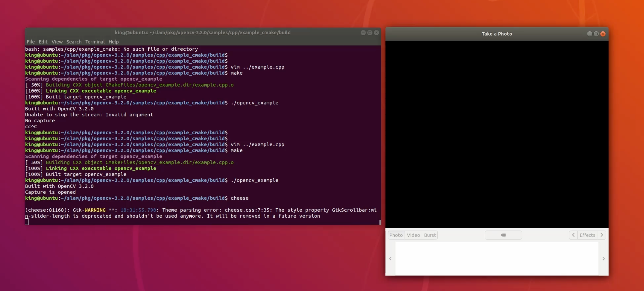Open the Help menu in terminal
Image resolution: width=644 pixels, height=291 pixels.
pyautogui.click(x=113, y=42)
